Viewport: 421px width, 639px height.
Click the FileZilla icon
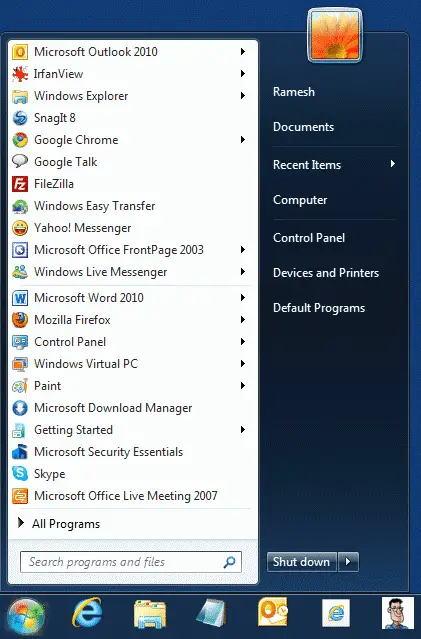pyautogui.click(x=20, y=184)
